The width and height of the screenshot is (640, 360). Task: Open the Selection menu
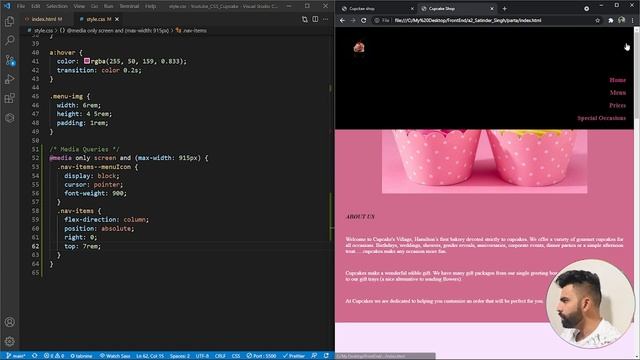(x=57, y=6)
